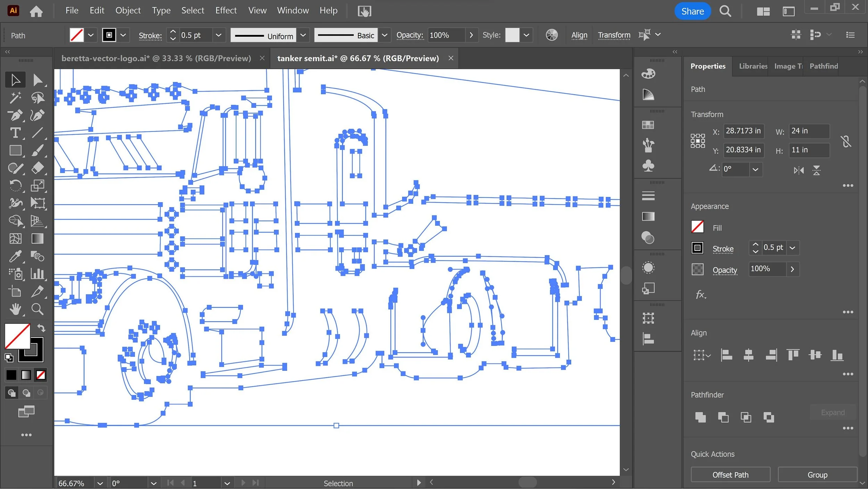Open the stroke weight dropdown in control bar
This screenshot has height=489, width=868.
click(218, 35)
